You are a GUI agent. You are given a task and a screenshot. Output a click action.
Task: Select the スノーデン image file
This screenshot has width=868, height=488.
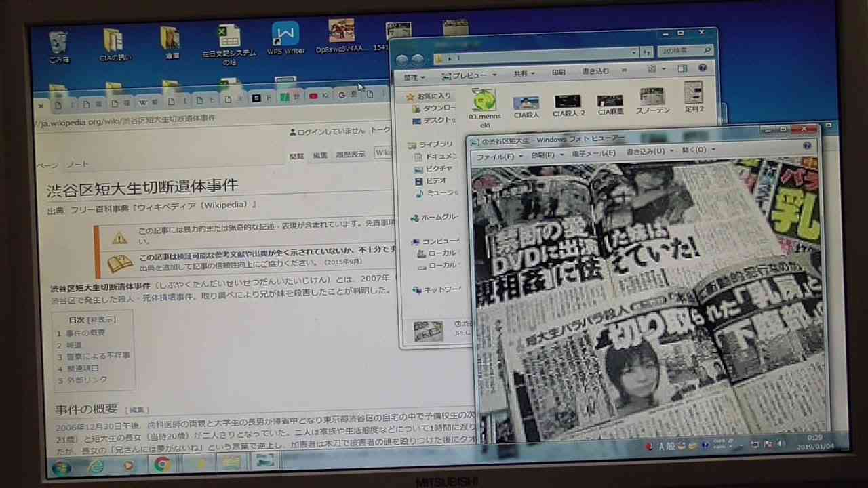point(652,100)
